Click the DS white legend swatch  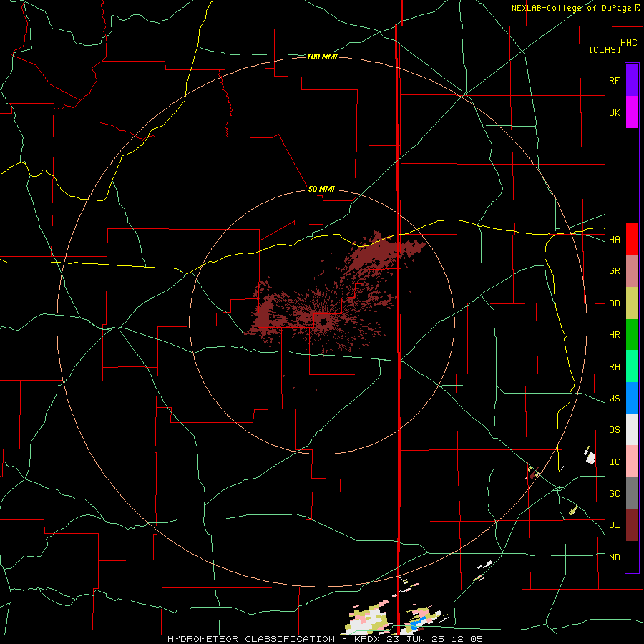point(632,429)
